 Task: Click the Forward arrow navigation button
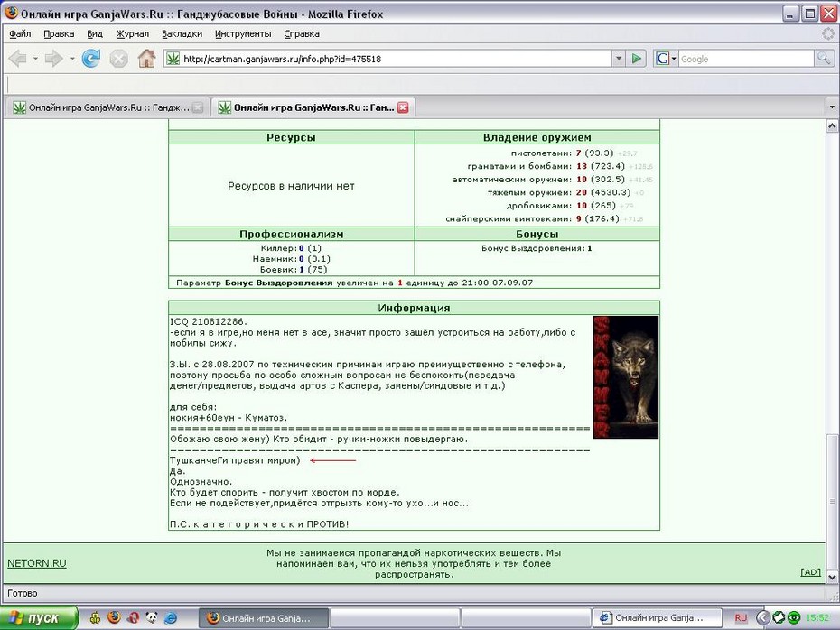click(x=53, y=59)
